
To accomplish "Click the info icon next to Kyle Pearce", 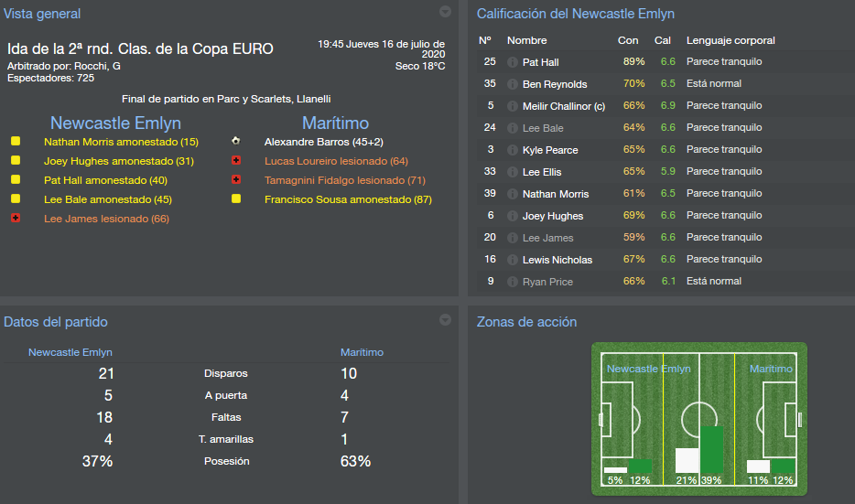I will pyautogui.click(x=513, y=150).
